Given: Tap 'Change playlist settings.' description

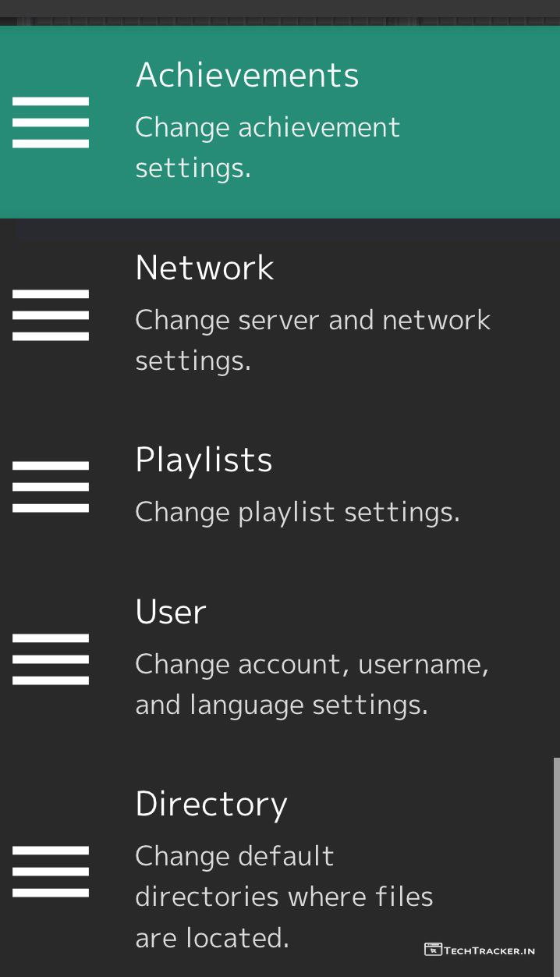Looking at the screenshot, I should (297, 512).
